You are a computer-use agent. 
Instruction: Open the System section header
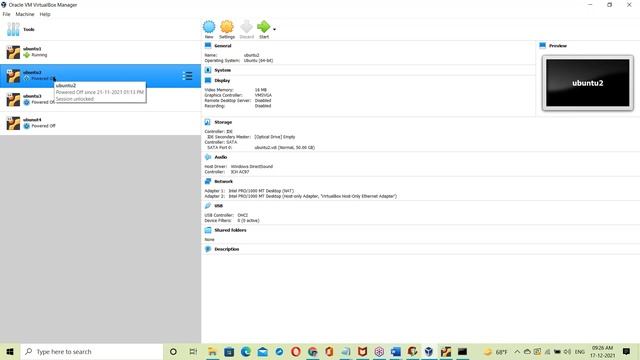pyautogui.click(x=222, y=70)
